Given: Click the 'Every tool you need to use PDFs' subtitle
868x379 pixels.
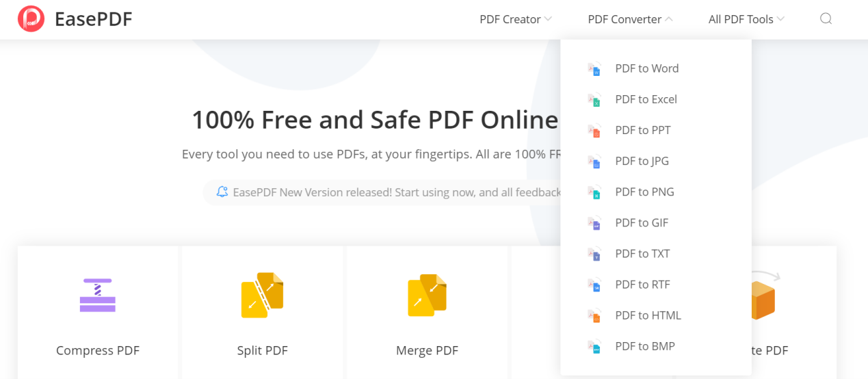Looking at the screenshot, I should click(371, 155).
